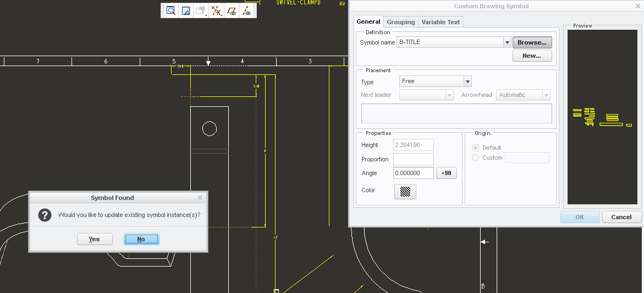
Task: Click the SWIVEL-CLAMPD text on drawing
Action: click(298, 2)
